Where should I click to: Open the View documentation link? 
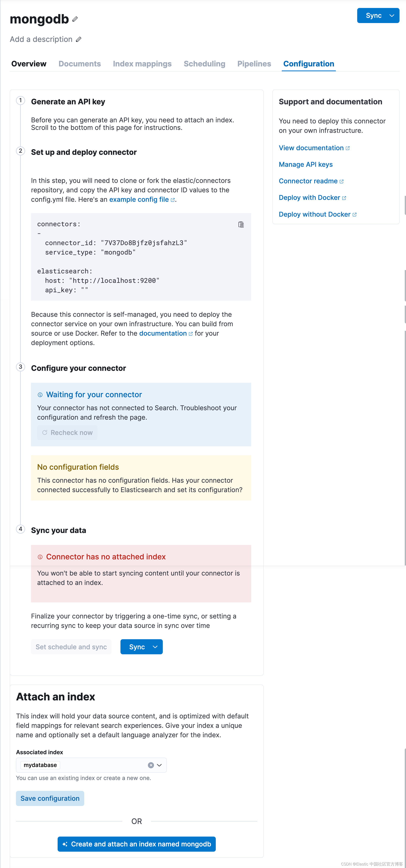311,148
